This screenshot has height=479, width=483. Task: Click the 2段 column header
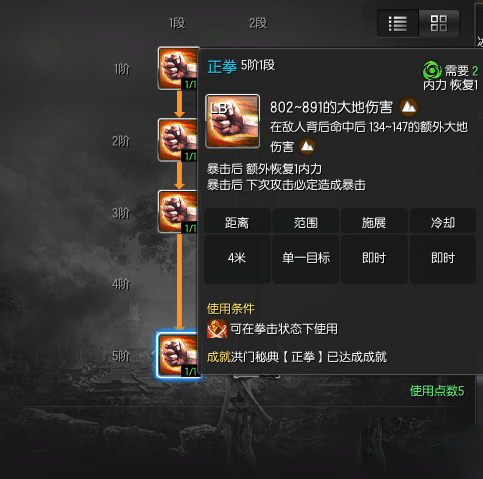tap(258, 23)
